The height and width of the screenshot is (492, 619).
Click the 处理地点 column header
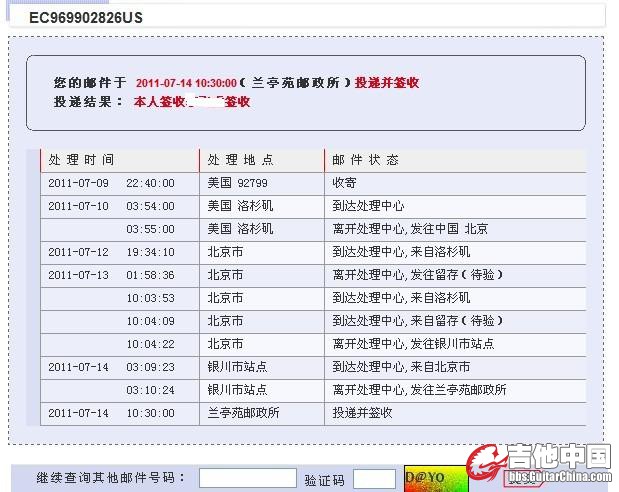(240, 160)
